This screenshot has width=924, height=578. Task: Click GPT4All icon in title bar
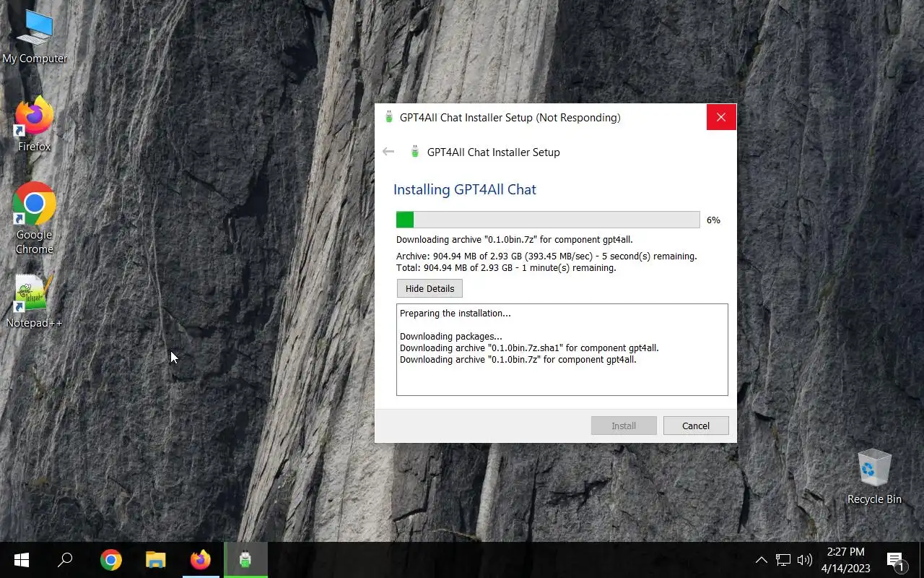[389, 117]
